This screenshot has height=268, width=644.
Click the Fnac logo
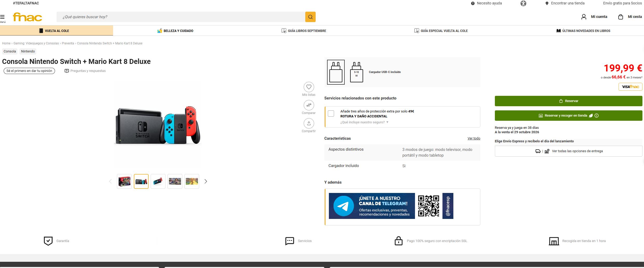(27, 17)
